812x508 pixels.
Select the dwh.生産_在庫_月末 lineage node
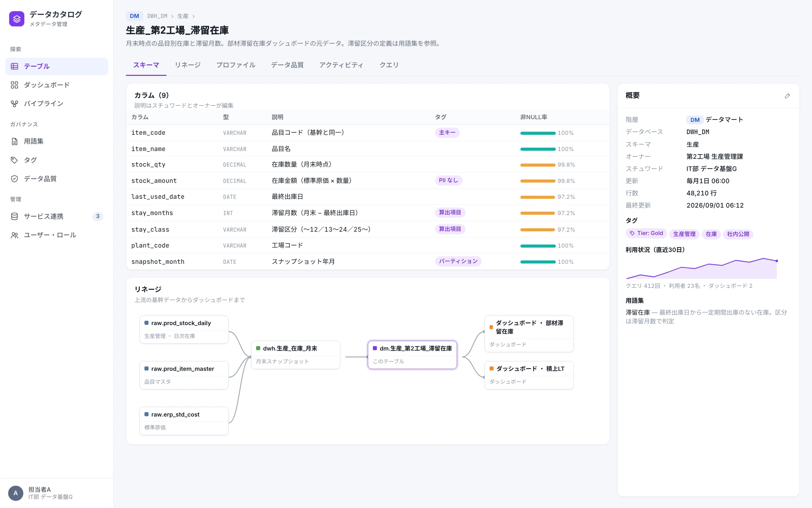[296, 355]
